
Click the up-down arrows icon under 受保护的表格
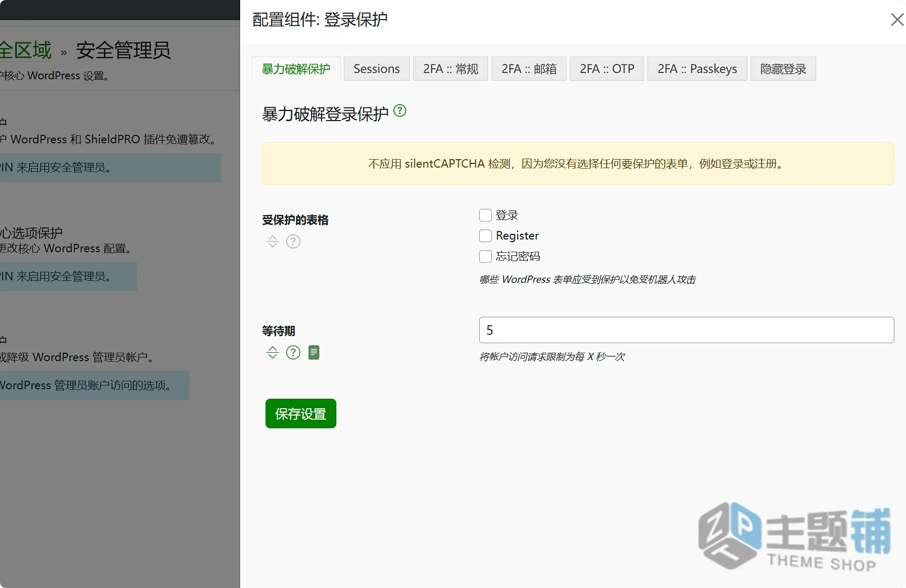click(x=272, y=242)
